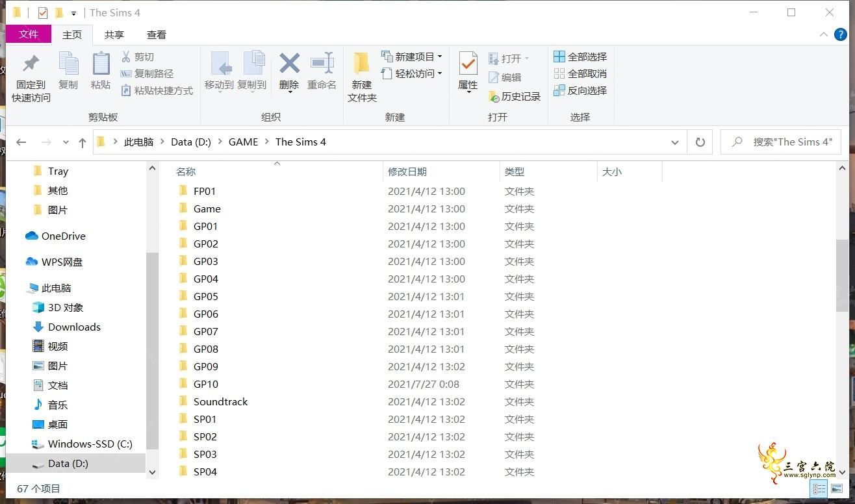This screenshot has height=504, width=855.
Task: Expand recent locations arrow beside Forward
Action: 66,142
